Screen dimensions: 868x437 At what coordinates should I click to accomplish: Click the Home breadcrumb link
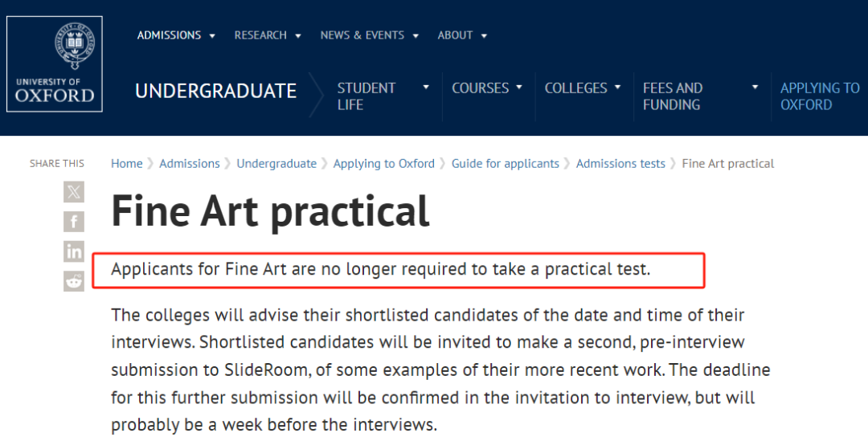coord(126,164)
